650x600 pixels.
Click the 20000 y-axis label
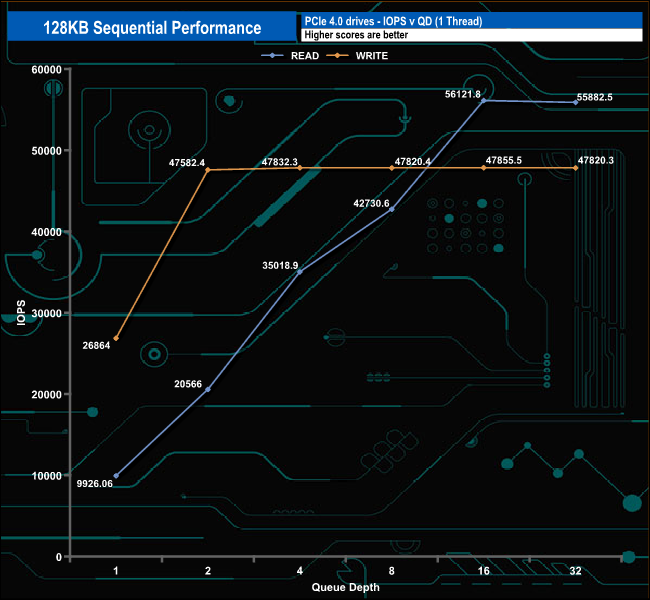(x=46, y=395)
